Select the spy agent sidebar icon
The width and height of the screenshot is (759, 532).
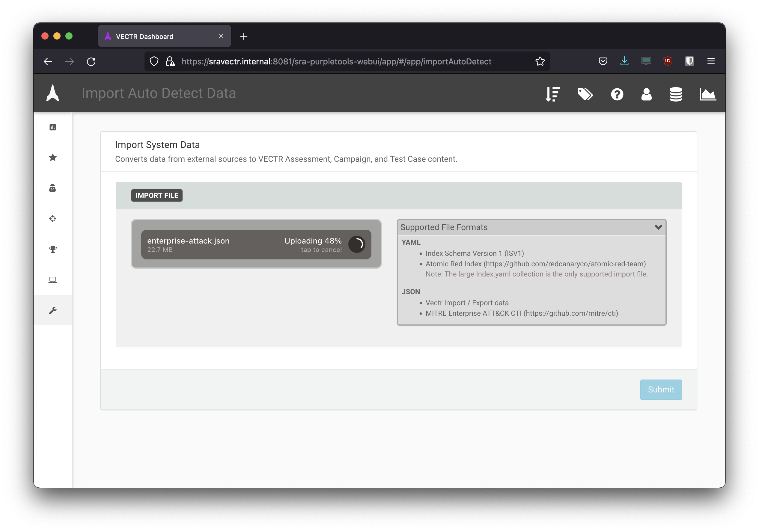tap(52, 188)
